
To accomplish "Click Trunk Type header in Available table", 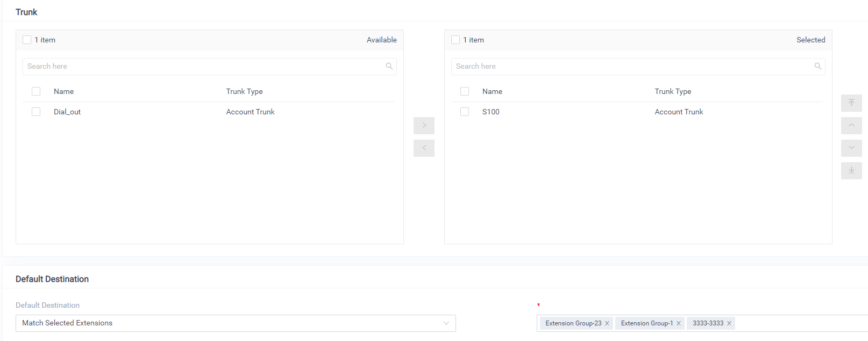I will [244, 91].
